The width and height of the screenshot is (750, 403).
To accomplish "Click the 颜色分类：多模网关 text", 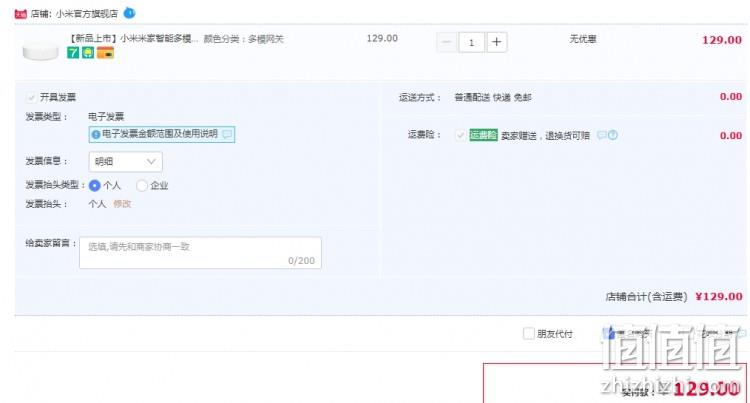I will pyautogui.click(x=243, y=39).
